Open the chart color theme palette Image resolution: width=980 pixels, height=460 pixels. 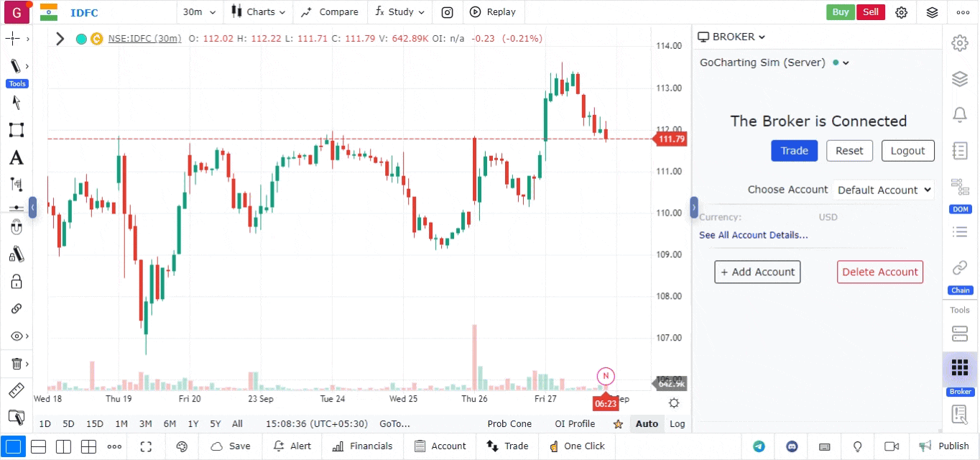pos(181,446)
